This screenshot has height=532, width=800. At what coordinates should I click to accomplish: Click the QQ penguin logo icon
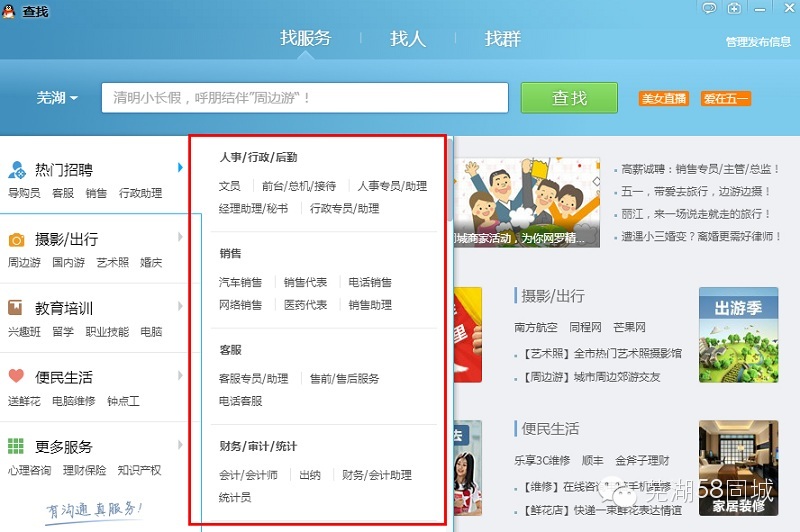pos(10,11)
